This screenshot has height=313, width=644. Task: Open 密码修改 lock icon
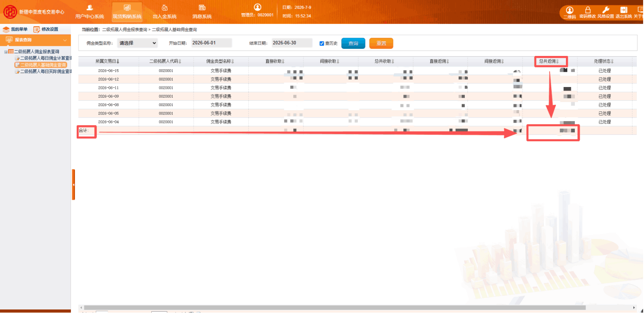pyautogui.click(x=588, y=10)
